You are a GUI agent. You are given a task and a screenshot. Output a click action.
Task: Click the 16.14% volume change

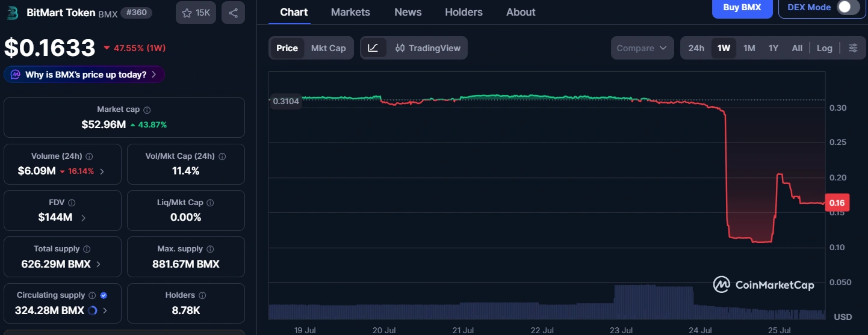click(x=76, y=171)
